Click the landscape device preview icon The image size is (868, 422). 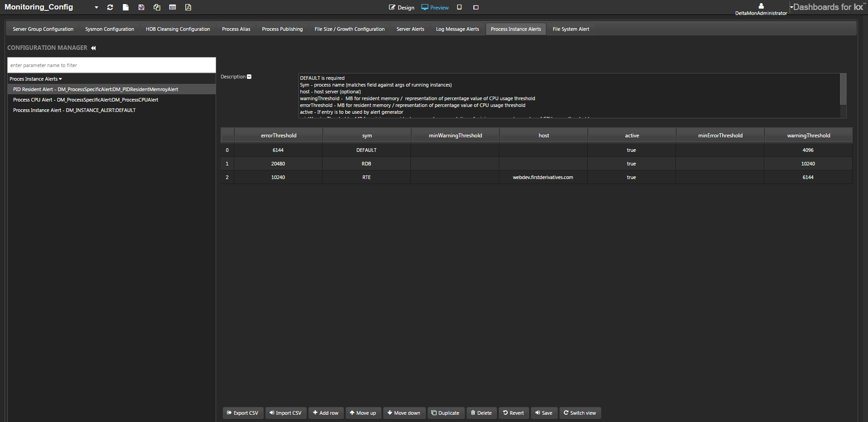pos(476,7)
